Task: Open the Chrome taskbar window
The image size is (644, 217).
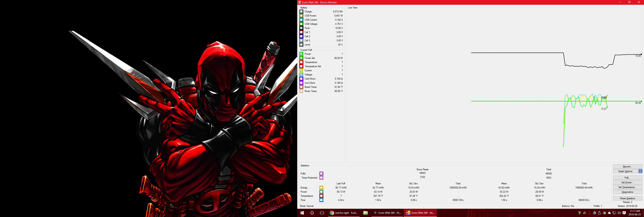Action: coord(344,213)
